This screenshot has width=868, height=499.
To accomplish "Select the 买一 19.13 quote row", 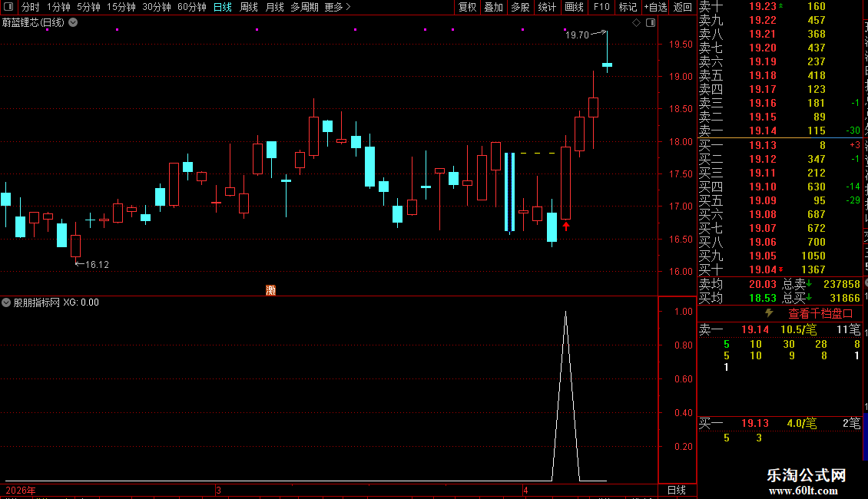I will [x=780, y=145].
